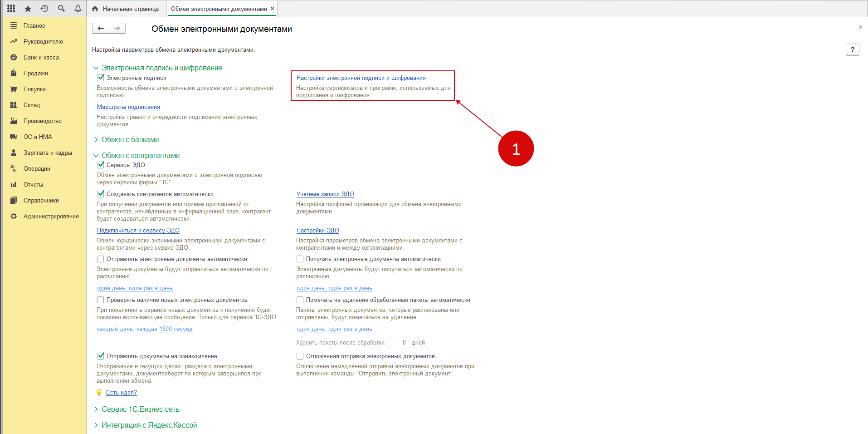
Task: Click Есть идея? link
Action: [x=122, y=393]
